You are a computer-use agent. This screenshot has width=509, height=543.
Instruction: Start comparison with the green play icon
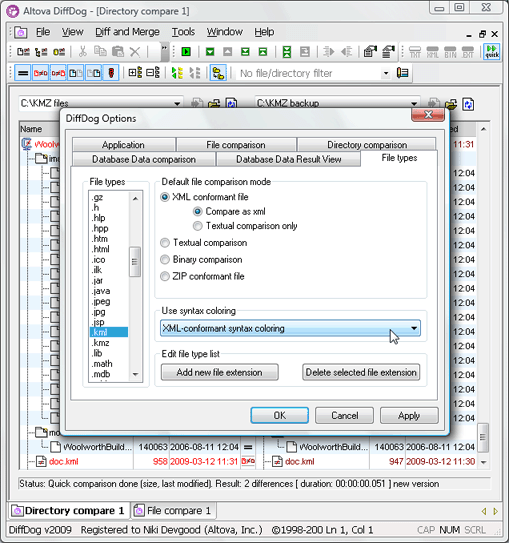[186, 52]
